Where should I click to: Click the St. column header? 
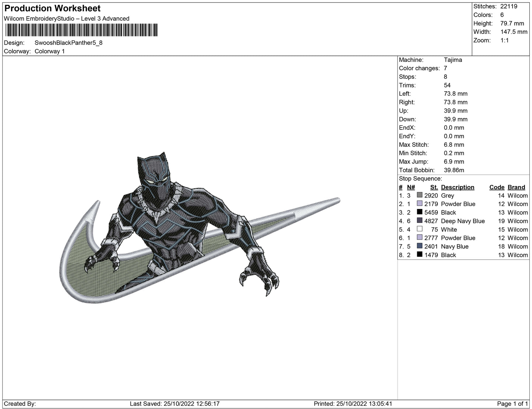pos(434,187)
